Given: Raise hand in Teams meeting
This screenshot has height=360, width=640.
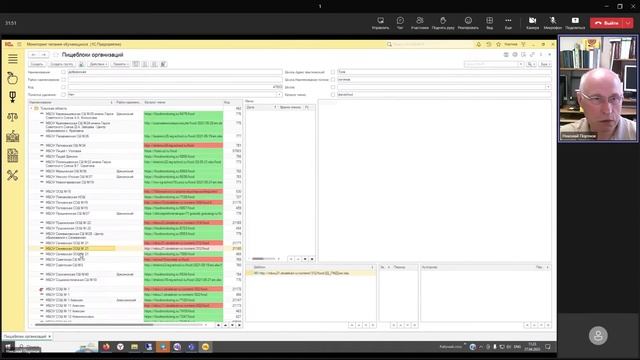Looking at the screenshot, I should click(x=443, y=23).
